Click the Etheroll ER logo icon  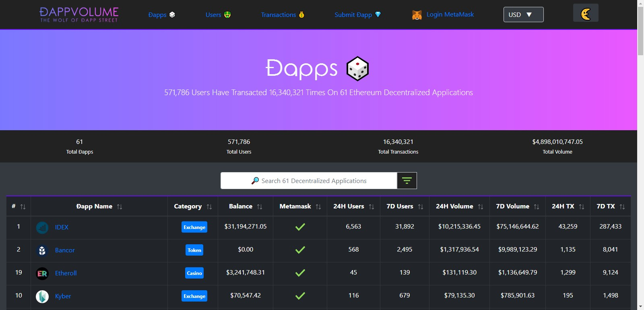point(42,273)
